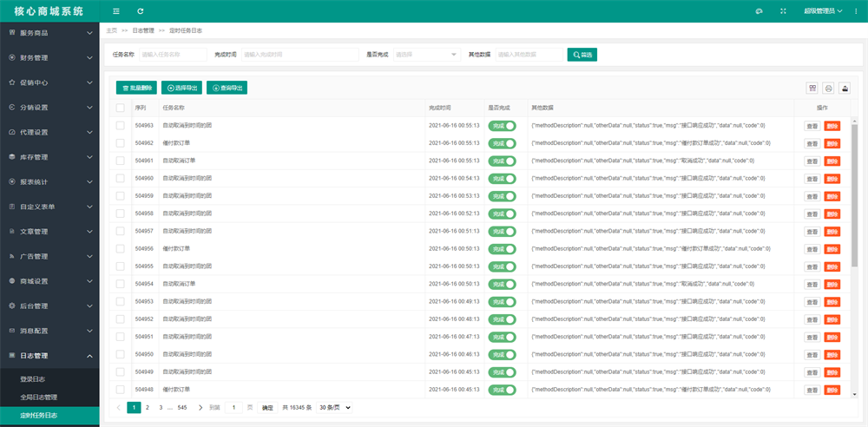Select the 定时任务日志 submenu item
Viewport: 868px width, 427px height.
click(49, 416)
